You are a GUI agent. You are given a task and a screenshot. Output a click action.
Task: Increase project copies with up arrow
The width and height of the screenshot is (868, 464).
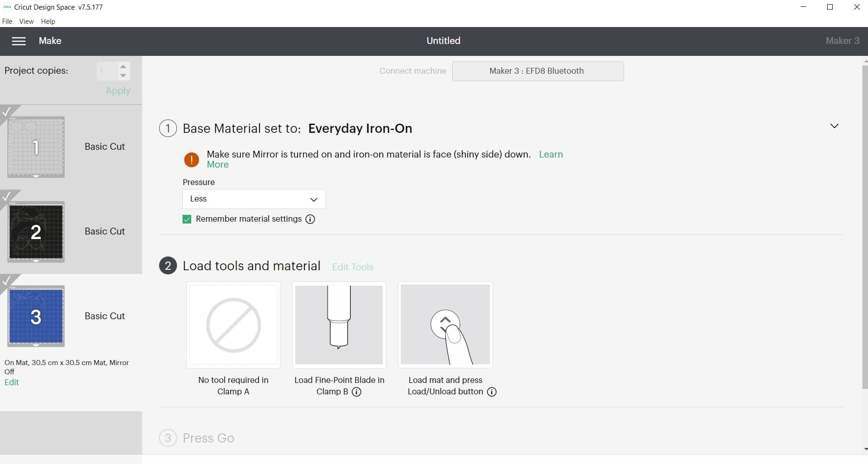[x=123, y=67]
